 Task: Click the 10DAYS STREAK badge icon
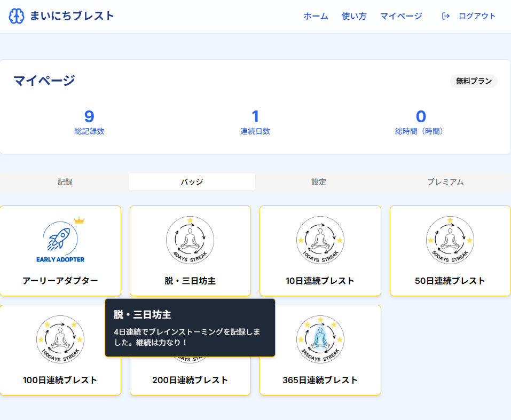coord(320,240)
